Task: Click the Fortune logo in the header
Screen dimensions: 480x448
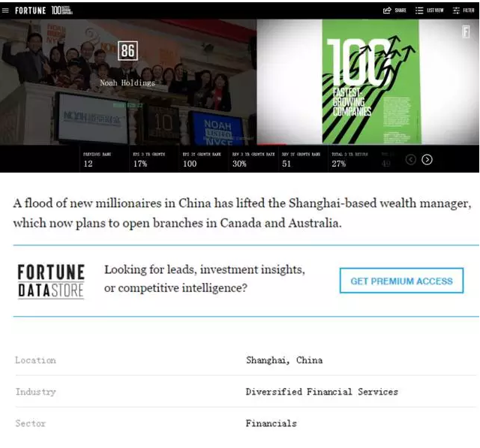Action: pyautogui.click(x=30, y=11)
